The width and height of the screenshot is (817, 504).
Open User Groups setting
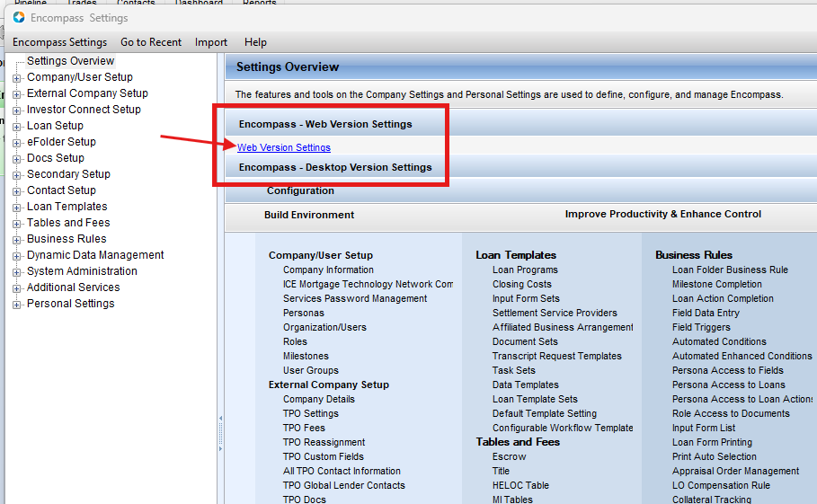point(311,370)
